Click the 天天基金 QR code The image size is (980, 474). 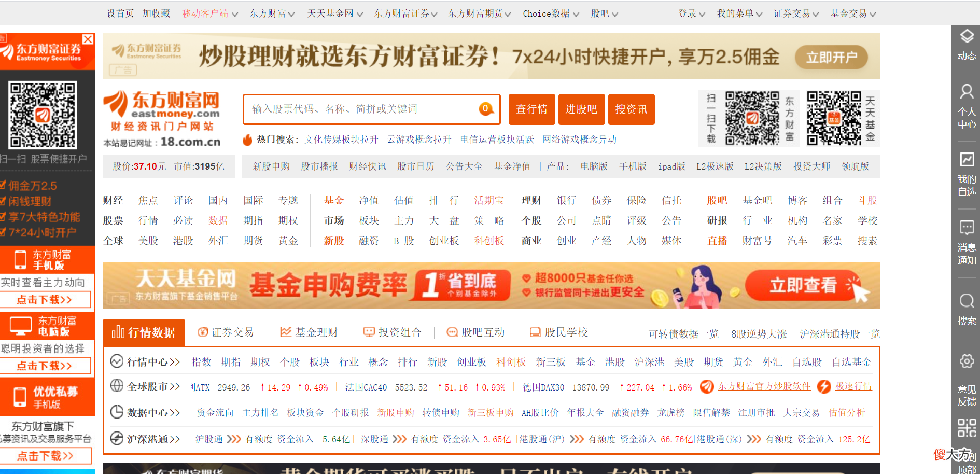834,118
